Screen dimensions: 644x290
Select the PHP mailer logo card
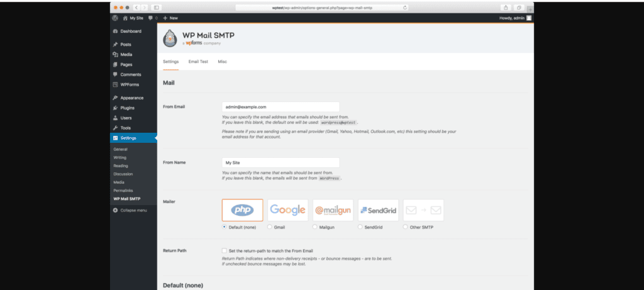pos(242,210)
